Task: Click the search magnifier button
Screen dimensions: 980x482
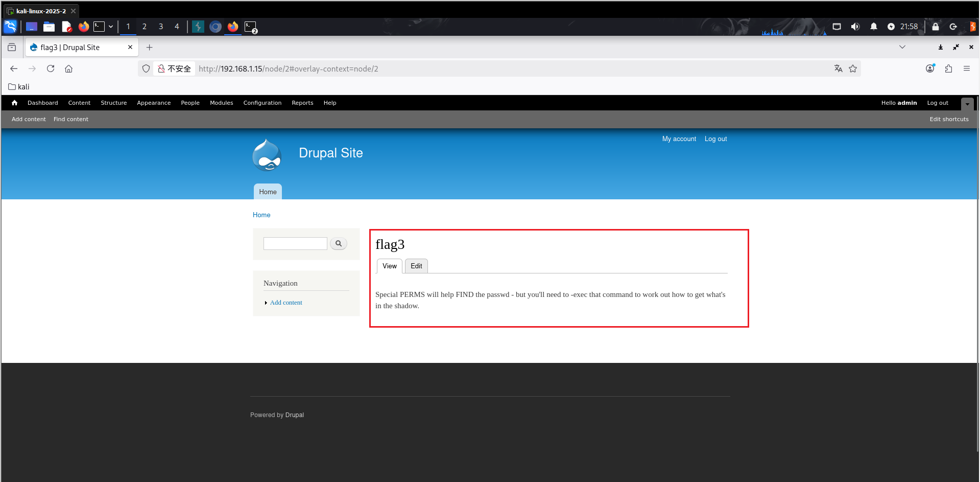Action: pos(338,244)
